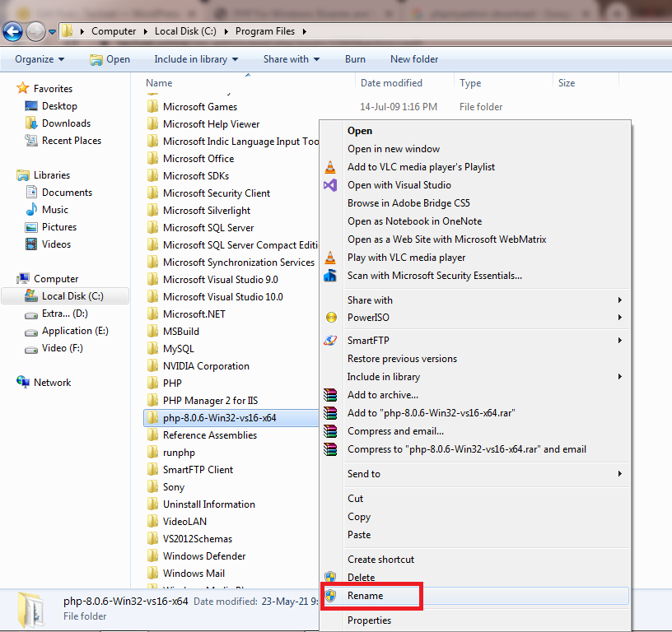Screen dimensions: 672x632
Task: Open the Downloads favorite link
Action: [66, 123]
